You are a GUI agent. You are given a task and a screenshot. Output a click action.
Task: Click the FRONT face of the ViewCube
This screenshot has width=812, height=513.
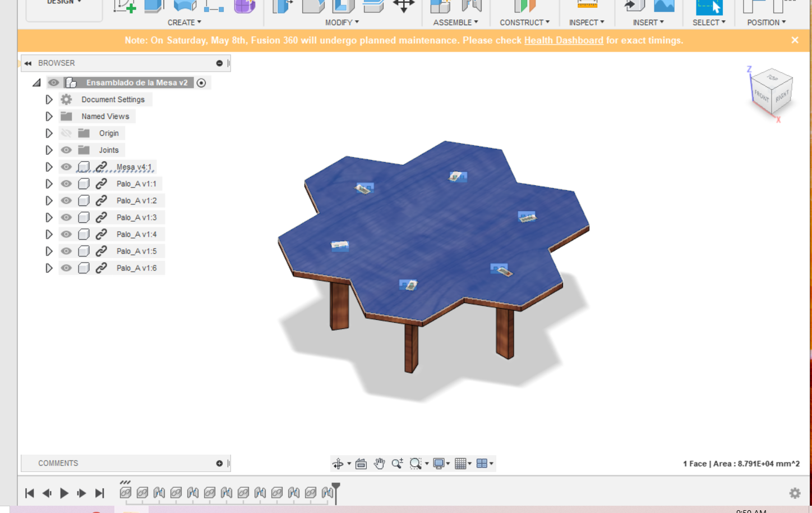coord(762,96)
